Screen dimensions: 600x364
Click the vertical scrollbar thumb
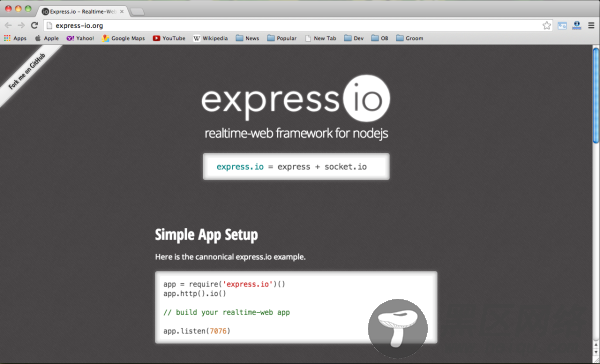596,96
